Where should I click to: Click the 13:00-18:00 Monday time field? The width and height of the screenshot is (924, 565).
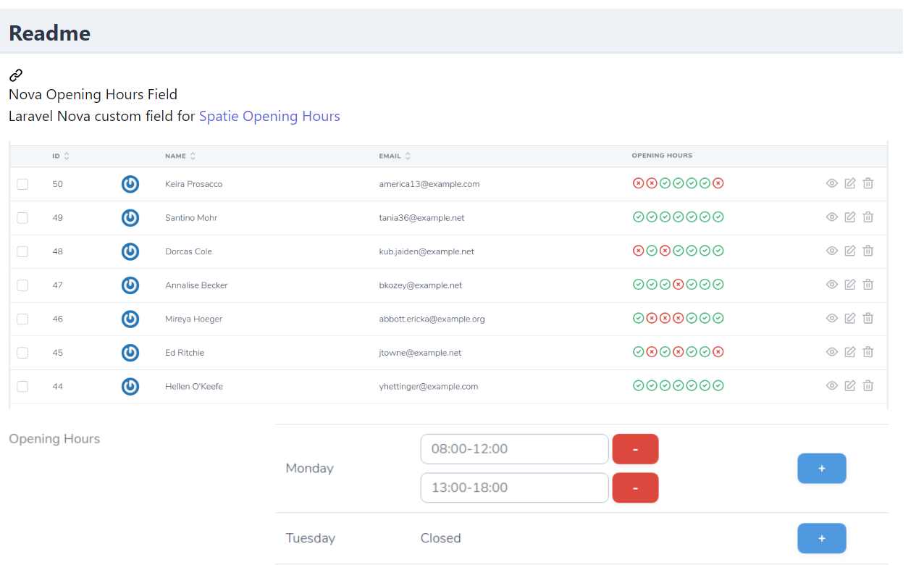pyautogui.click(x=514, y=487)
